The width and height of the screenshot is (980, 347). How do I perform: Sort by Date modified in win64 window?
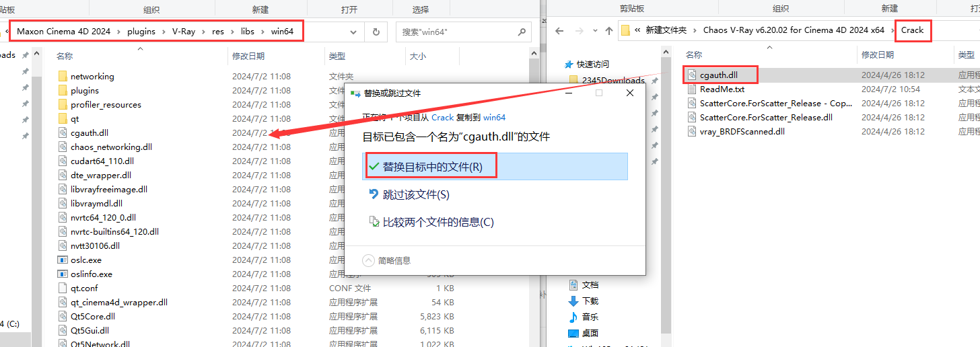click(248, 56)
